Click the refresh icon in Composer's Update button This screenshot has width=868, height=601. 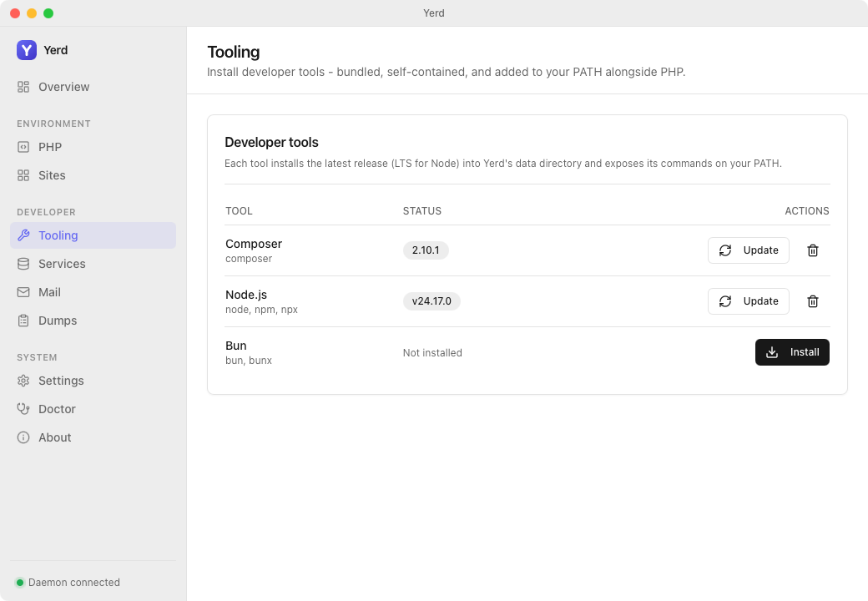pos(725,250)
